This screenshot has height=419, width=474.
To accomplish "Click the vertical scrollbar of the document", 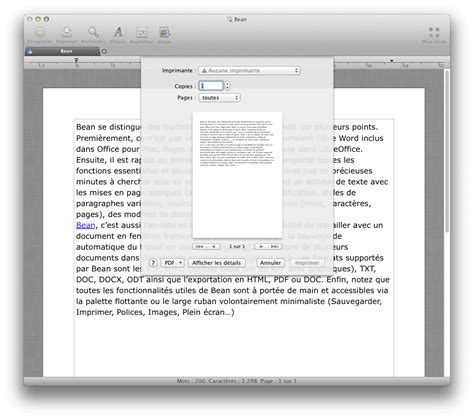I will click(x=447, y=150).
